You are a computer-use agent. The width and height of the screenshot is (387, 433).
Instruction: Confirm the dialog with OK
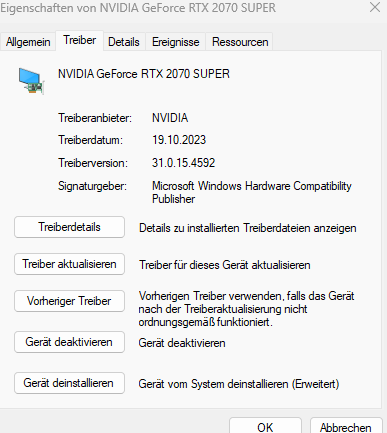click(265, 427)
